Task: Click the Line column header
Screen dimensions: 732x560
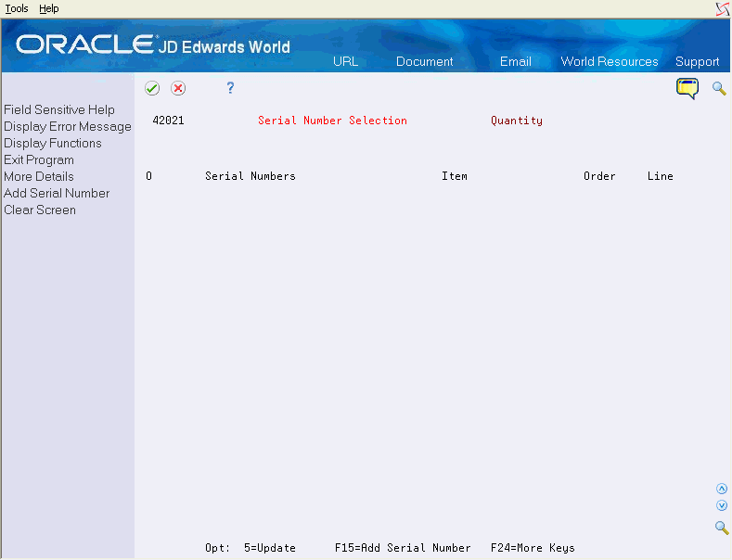Action: click(x=661, y=176)
